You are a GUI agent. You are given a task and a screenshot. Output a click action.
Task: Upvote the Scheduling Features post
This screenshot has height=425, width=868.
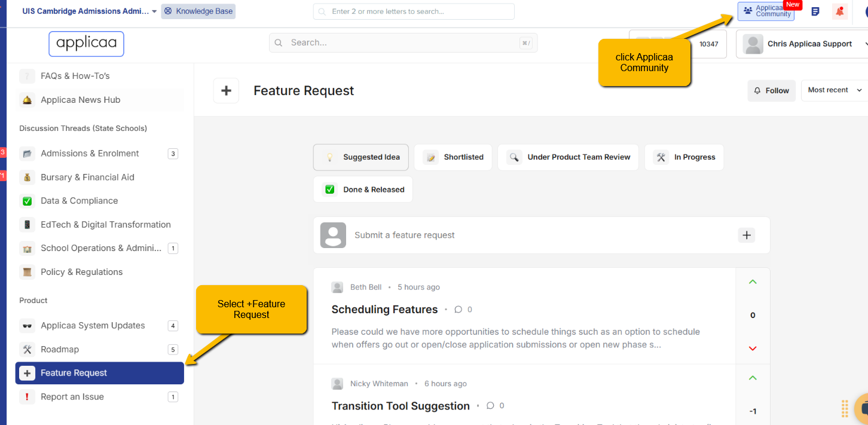click(x=753, y=282)
